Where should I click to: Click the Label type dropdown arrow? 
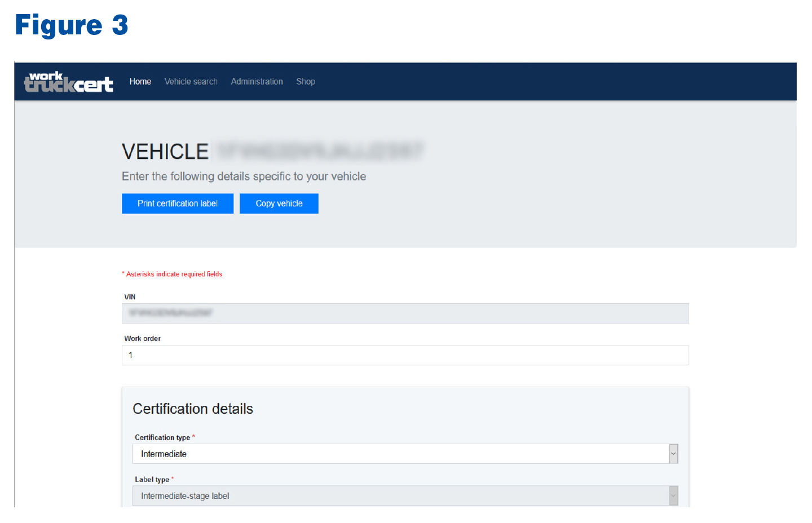673,496
